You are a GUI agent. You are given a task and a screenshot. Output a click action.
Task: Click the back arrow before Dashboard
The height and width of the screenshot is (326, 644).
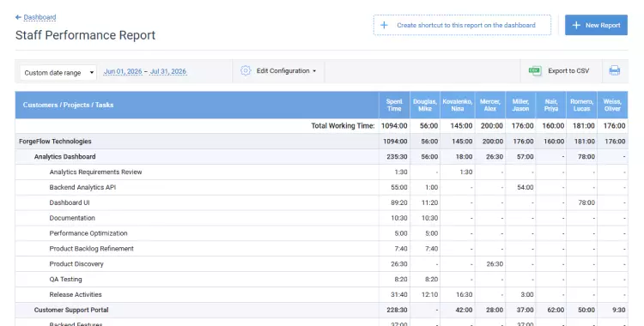[18, 17]
